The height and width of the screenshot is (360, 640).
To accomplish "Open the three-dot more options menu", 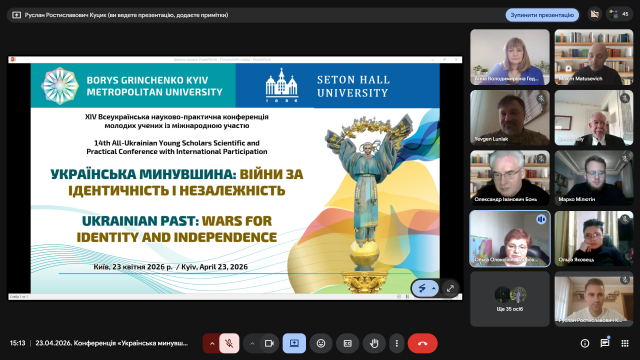I will point(396,343).
